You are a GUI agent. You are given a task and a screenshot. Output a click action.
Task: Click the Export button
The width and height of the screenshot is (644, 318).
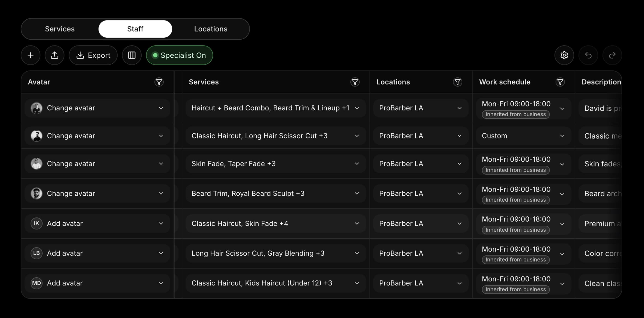coord(93,55)
